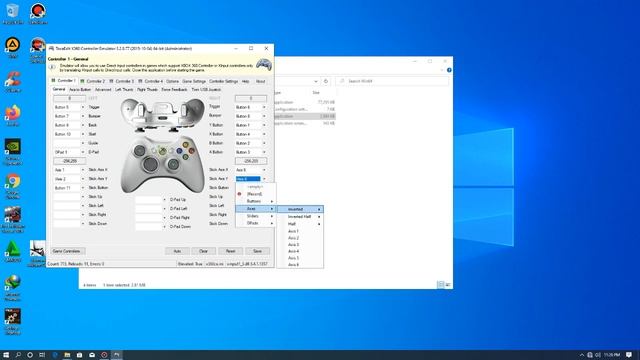
Task: Switch Explorer to details view icon
Action: click(x=440, y=284)
